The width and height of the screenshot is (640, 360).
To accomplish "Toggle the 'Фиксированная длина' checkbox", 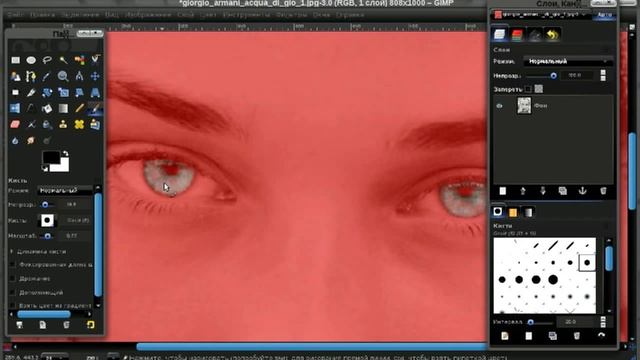I will pyautogui.click(x=13, y=265).
